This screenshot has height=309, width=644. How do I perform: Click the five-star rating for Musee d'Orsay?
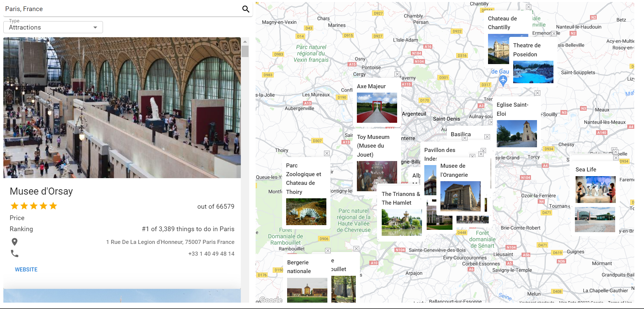[34, 206]
